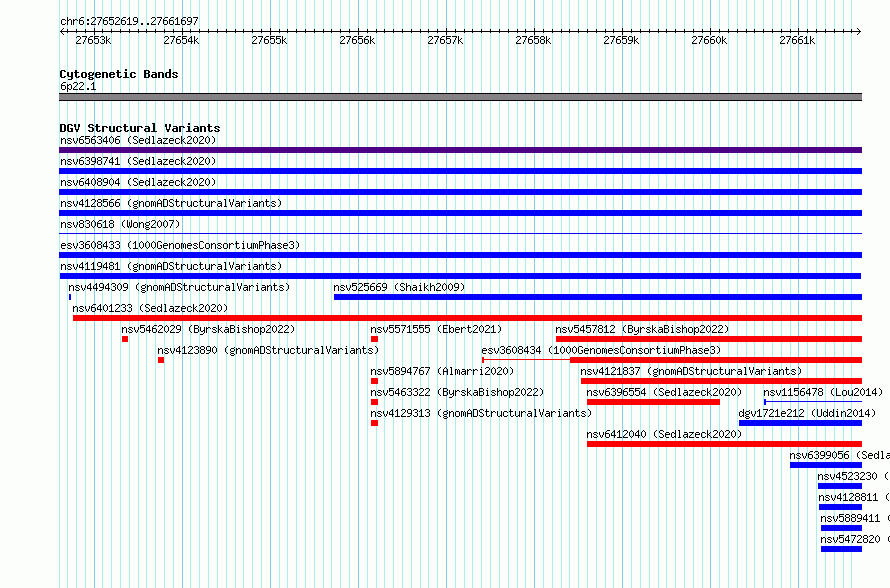The image size is (890, 588).
Task: Click the nsv5571555 (Ebert2021) label
Action: tap(436, 329)
